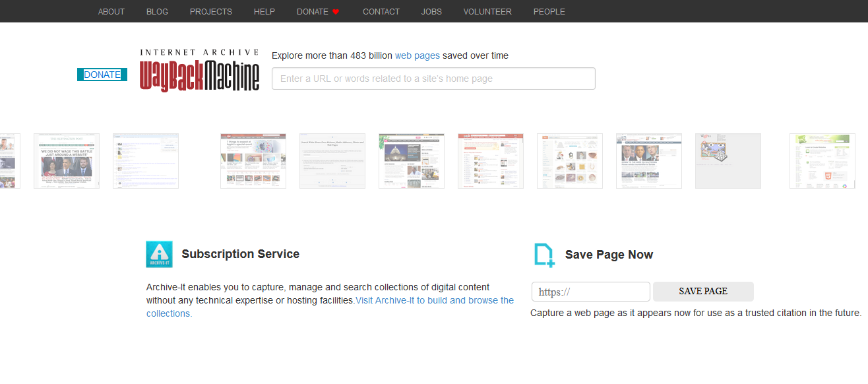Select HELP in the top bar
Image resolution: width=868 pixels, height=384 pixels.
click(x=264, y=11)
